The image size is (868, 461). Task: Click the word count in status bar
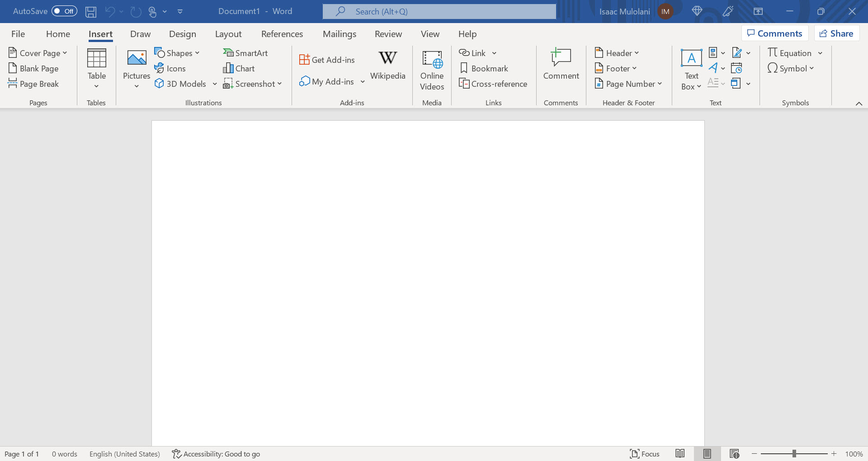[64, 454]
